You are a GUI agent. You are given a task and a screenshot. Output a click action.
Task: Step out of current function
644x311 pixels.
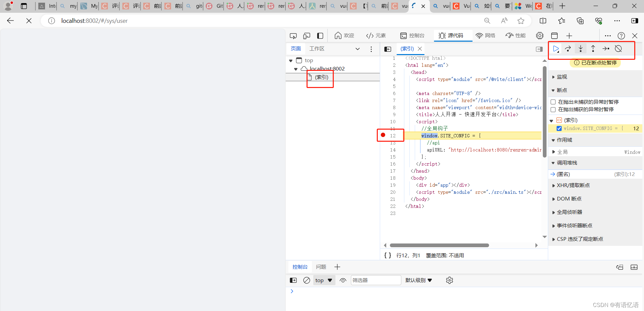[593, 49]
